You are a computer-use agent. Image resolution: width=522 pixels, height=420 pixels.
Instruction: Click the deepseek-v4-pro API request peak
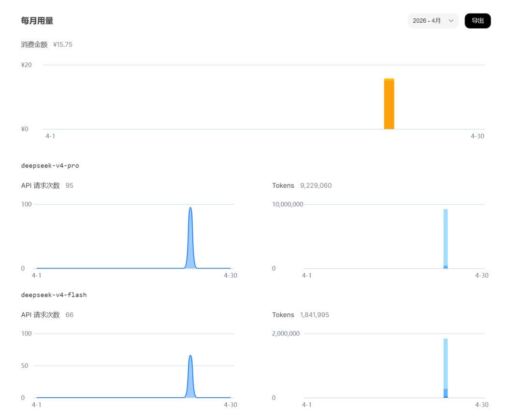[x=190, y=208]
